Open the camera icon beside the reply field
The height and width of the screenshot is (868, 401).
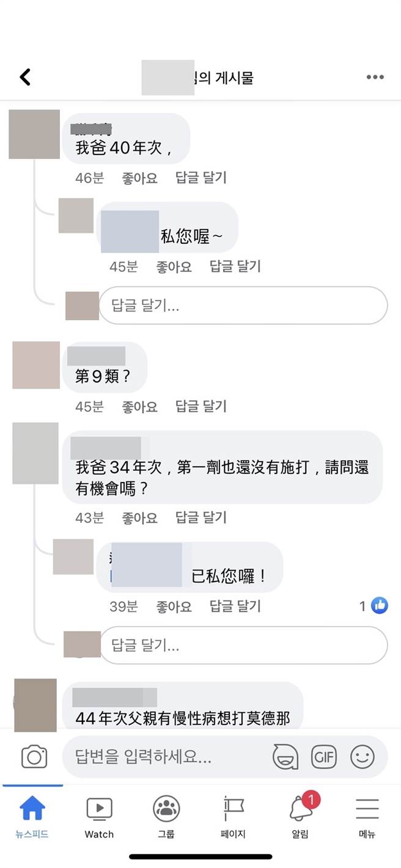pos(34,756)
